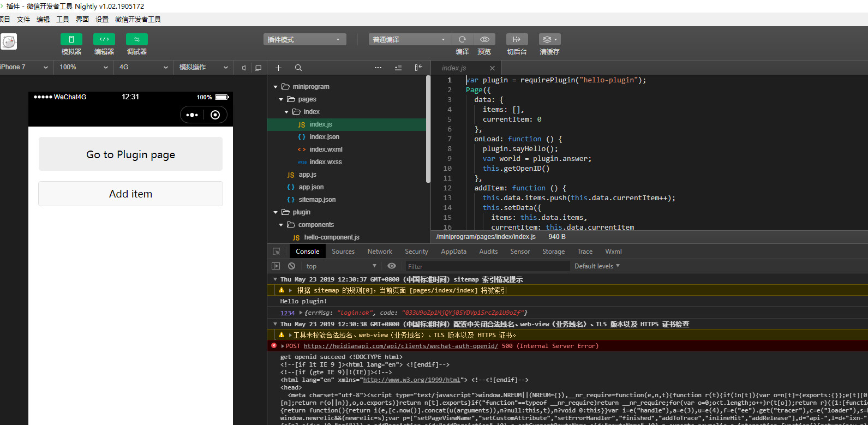This screenshot has width=868, height=425.
Task: Collapse the miniprogram folder
Action: [276, 87]
